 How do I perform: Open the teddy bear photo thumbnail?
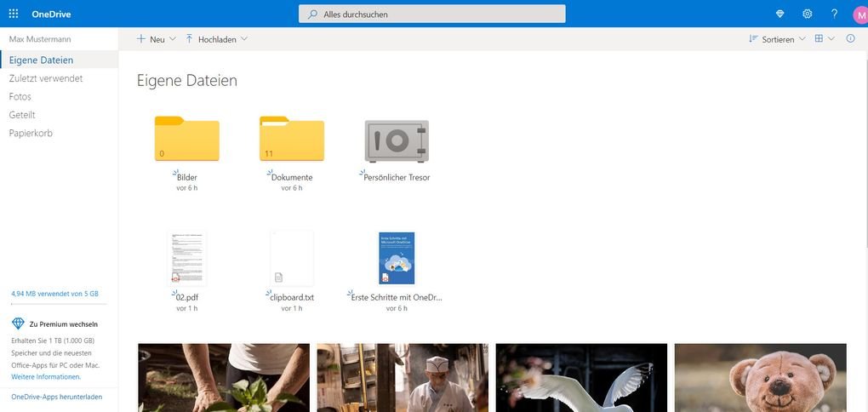pos(761,378)
